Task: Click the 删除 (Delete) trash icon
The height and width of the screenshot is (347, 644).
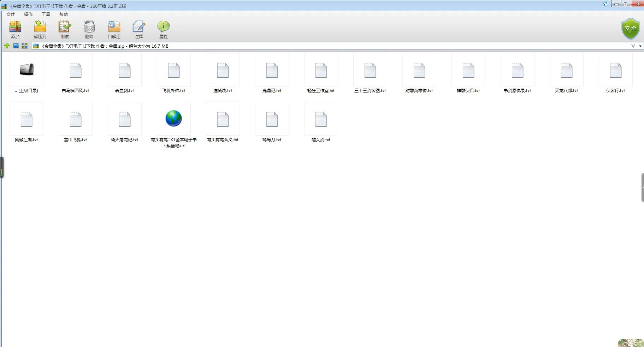Action: (89, 29)
